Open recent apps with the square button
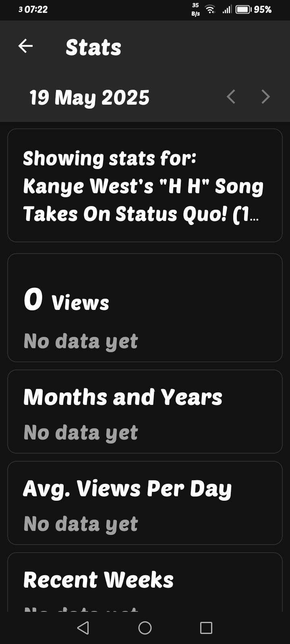Screen dimensions: 290x644 tap(206, 627)
